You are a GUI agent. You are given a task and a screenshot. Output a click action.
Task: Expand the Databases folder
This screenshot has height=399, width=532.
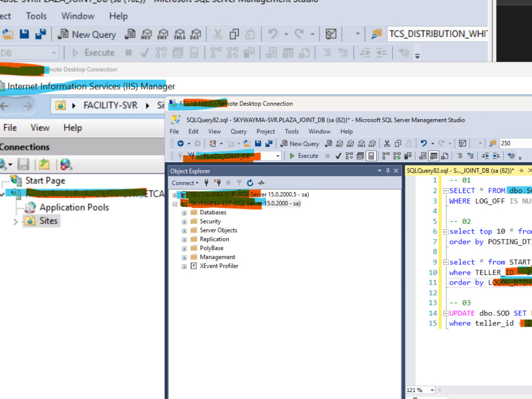coord(184,213)
